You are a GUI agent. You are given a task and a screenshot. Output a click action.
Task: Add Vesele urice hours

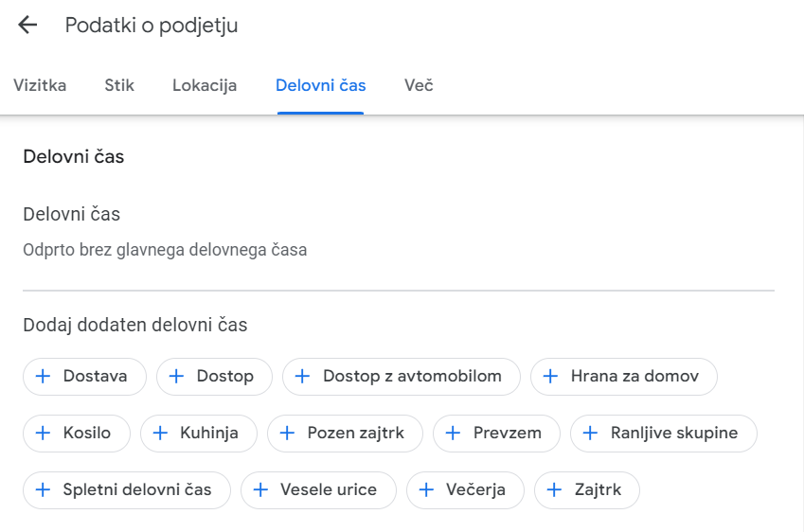click(318, 489)
